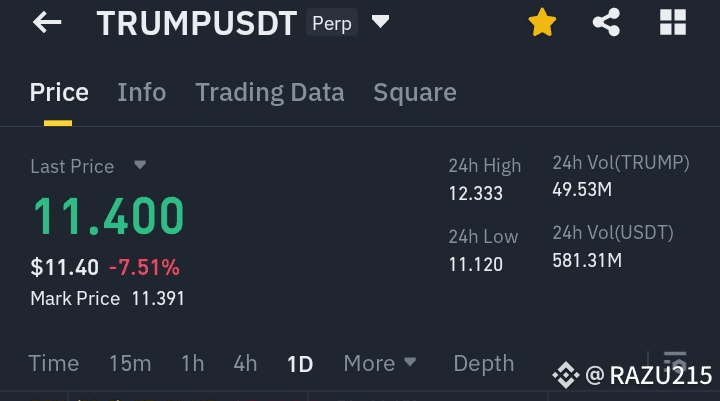The width and height of the screenshot is (720, 401).
Task: Open the Trading Data tab
Action: [x=270, y=92]
